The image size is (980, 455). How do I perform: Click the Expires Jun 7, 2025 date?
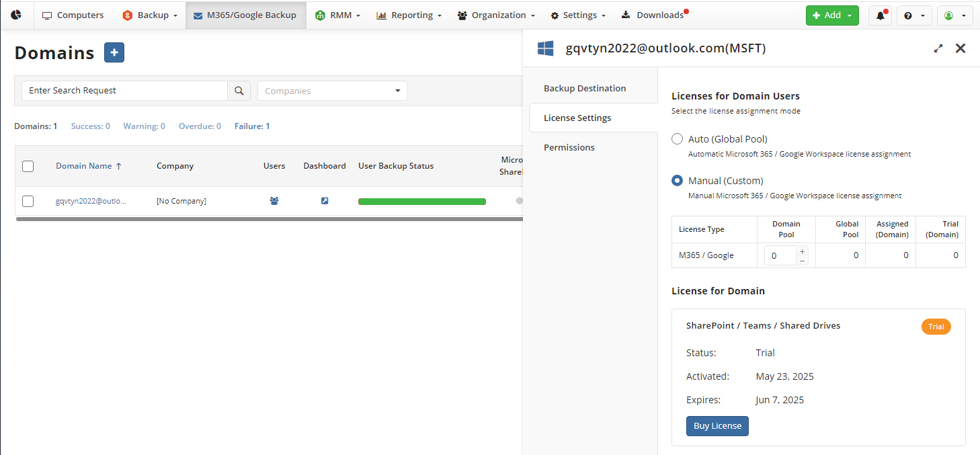pos(780,400)
